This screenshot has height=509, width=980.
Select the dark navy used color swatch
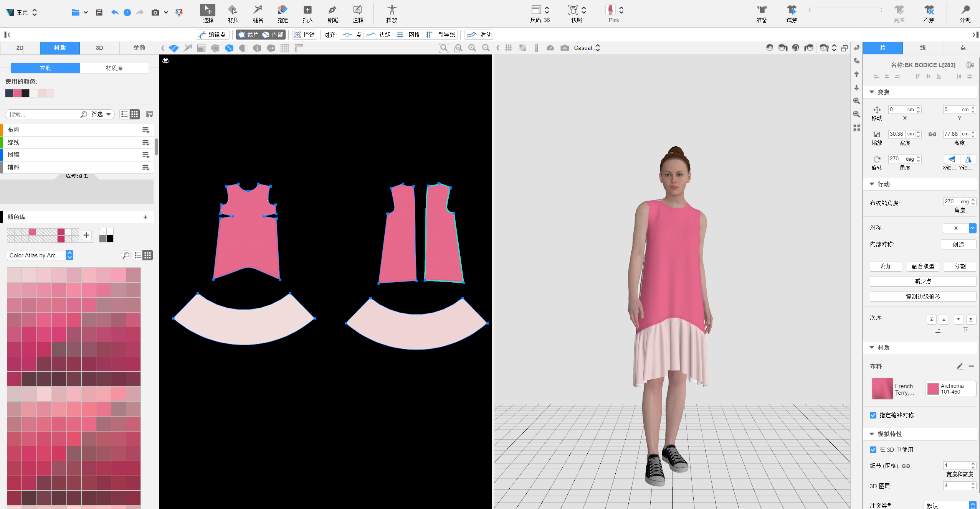(x=9, y=93)
